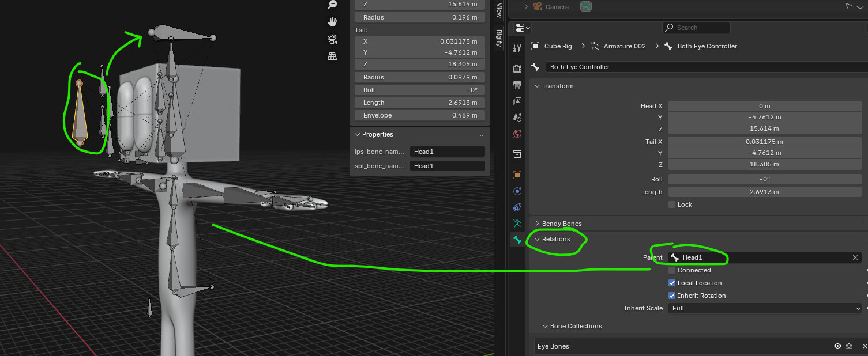Screen dimensions: 868x356
Task: Enable the Lock checkbox
Action: pos(672,204)
